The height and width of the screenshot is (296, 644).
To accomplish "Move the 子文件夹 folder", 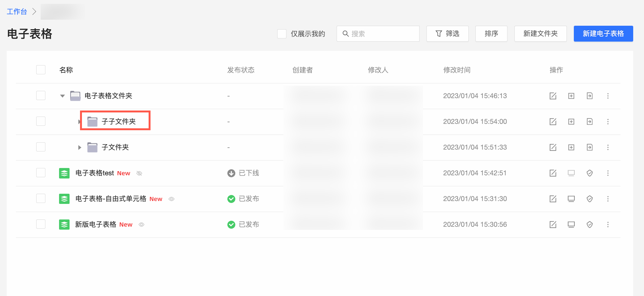I will point(590,147).
